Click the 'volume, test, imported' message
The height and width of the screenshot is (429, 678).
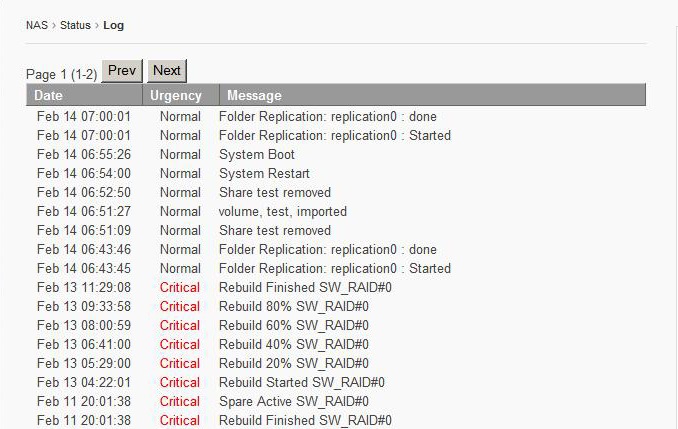click(x=283, y=211)
